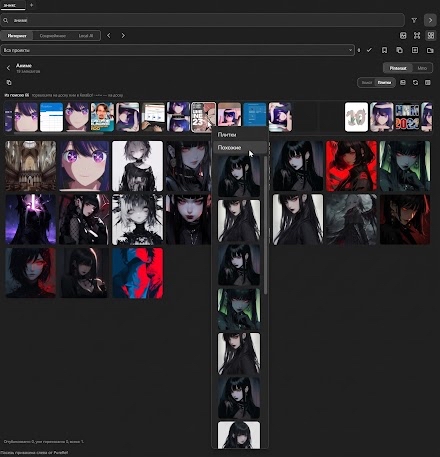Open the purple glowing silhouette image
The height and width of the screenshot is (457, 440).
click(31, 219)
